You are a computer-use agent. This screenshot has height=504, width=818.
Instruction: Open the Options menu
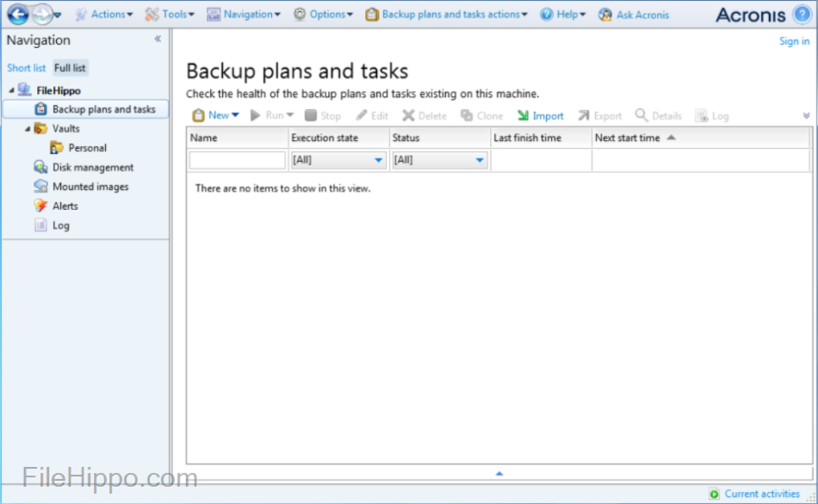click(x=323, y=14)
